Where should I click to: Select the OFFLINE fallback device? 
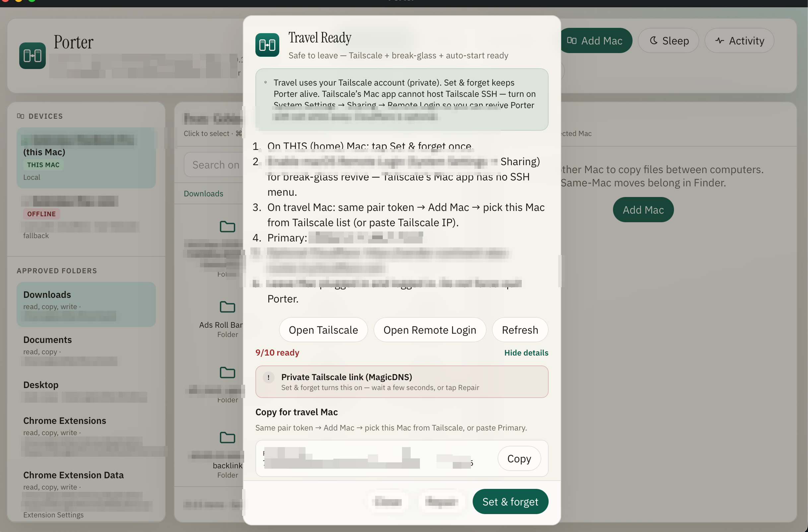pos(86,217)
